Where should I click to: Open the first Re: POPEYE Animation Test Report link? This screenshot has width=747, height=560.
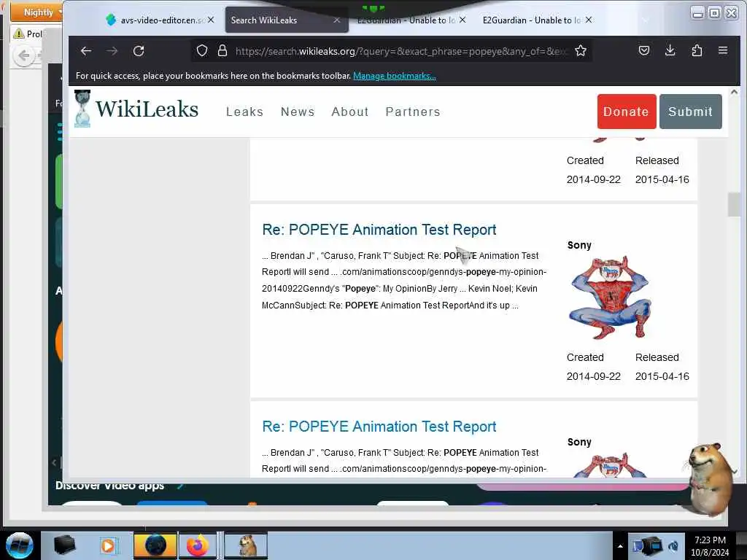[379, 230]
